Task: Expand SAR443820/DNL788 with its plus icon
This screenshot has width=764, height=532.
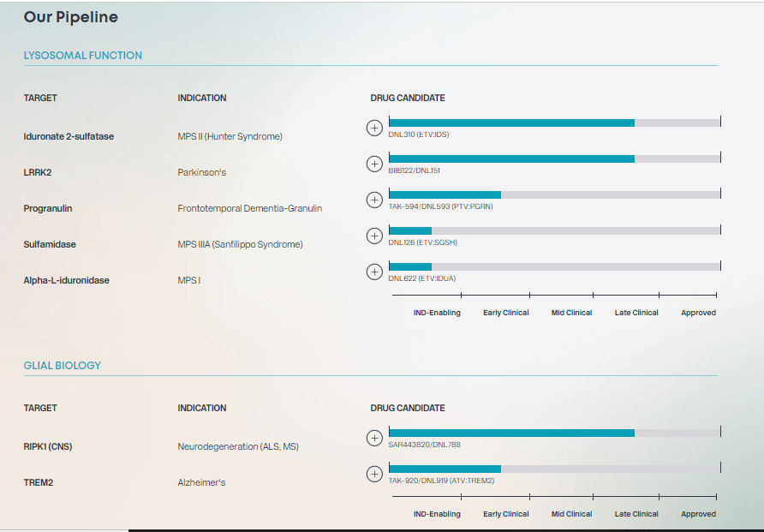Action: click(374, 438)
